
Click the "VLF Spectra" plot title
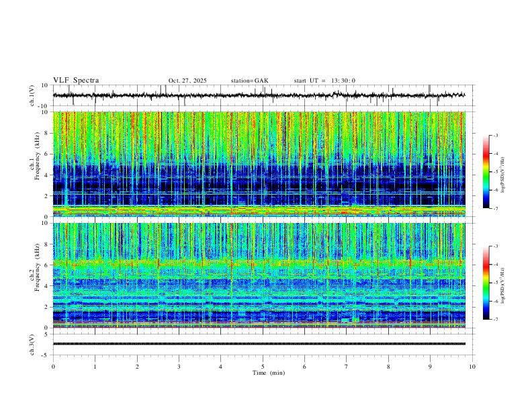[76, 81]
